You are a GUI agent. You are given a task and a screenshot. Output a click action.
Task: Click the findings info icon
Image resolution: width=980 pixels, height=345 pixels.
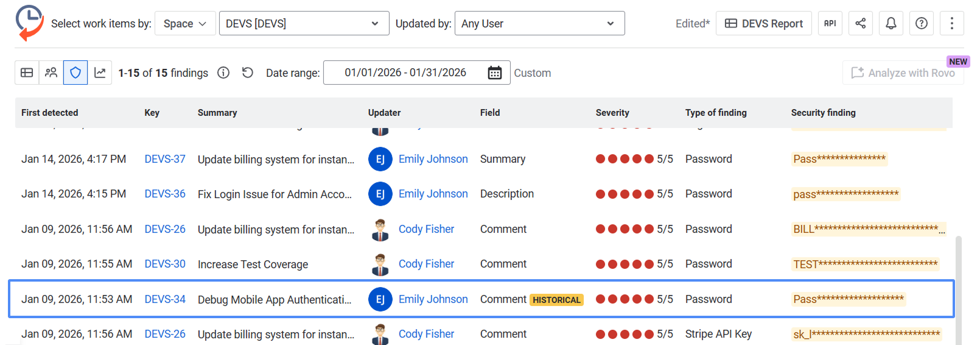click(223, 73)
